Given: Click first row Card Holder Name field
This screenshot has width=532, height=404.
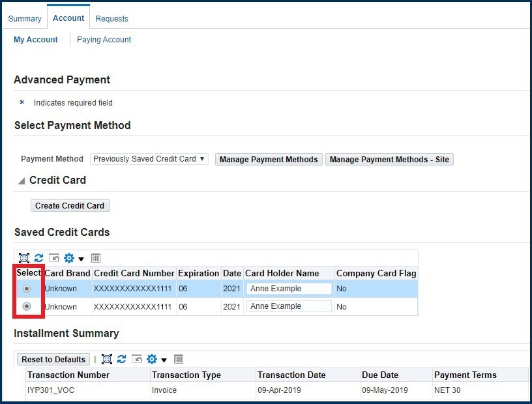Looking at the screenshot, I should 289,289.
